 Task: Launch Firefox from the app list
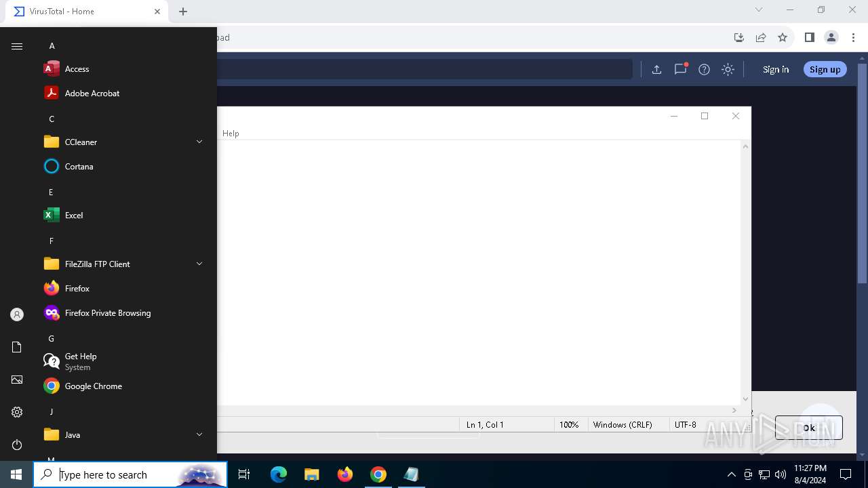pos(122,289)
